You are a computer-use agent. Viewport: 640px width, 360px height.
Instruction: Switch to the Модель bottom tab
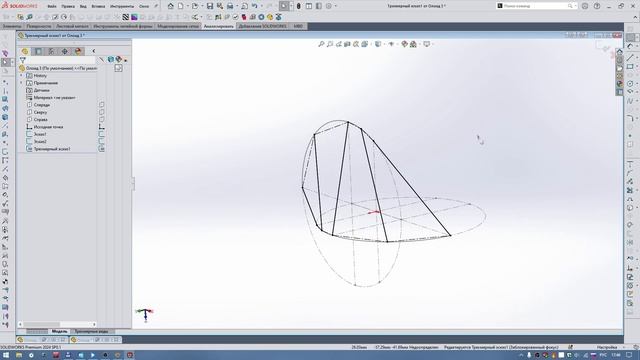(x=60, y=331)
